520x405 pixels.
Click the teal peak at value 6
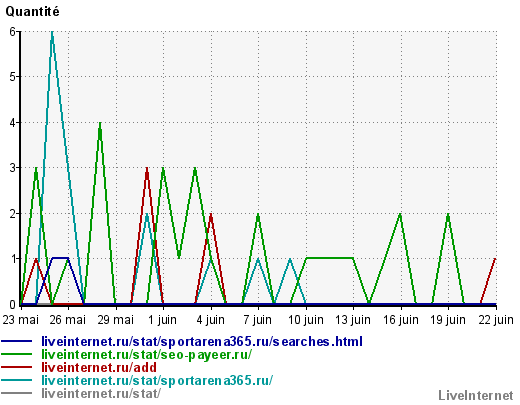(52, 32)
